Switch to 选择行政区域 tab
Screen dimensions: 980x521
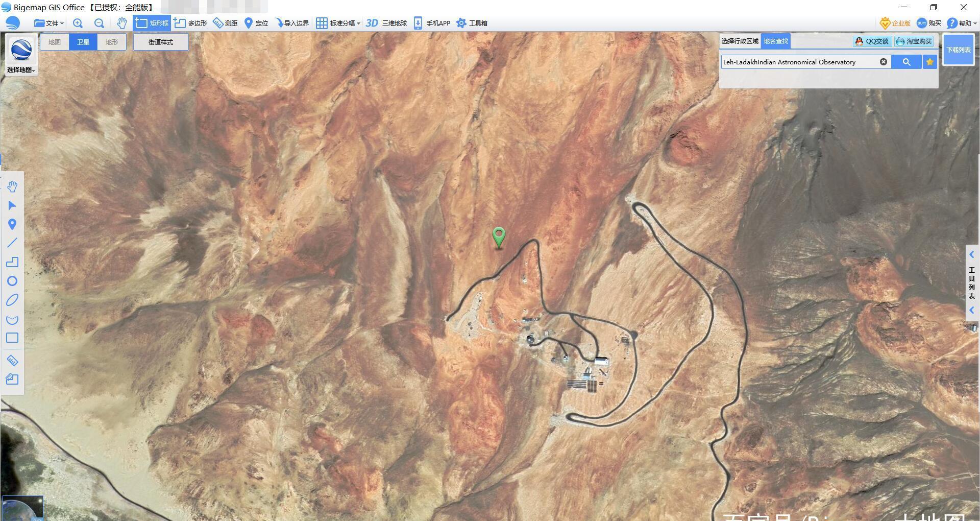tap(740, 41)
